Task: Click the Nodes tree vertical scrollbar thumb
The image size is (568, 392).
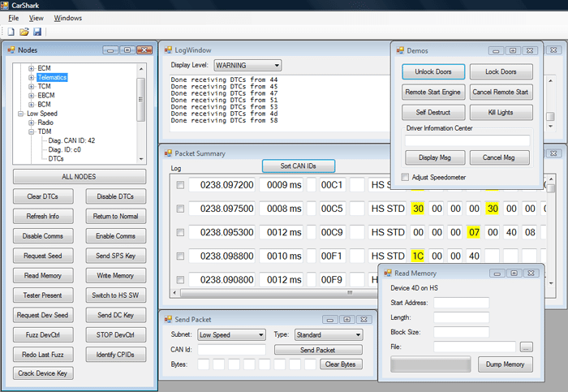Action: (x=140, y=99)
